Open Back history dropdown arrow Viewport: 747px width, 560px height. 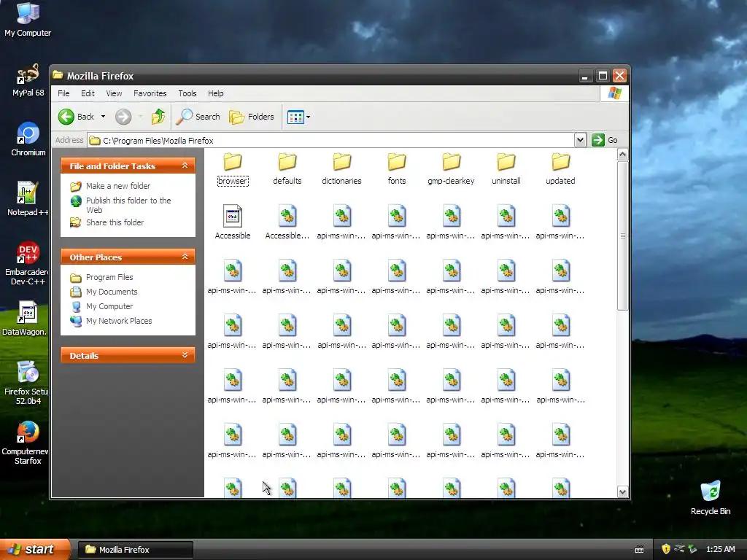[103, 117]
